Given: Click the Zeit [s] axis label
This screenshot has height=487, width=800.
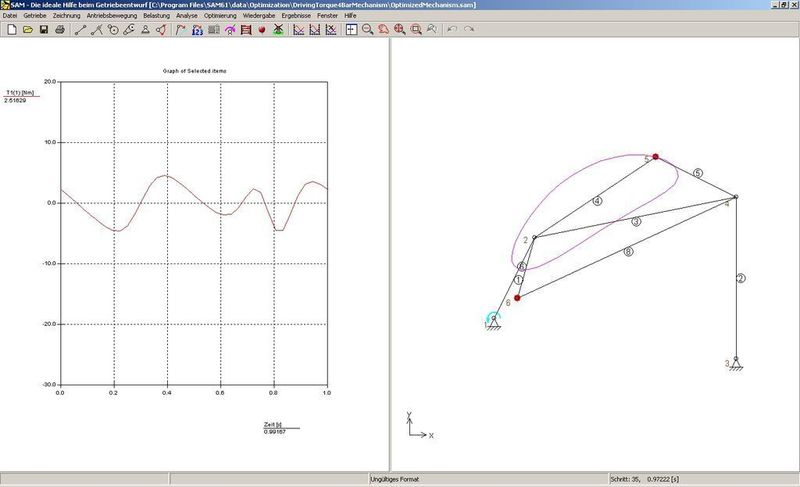Looking at the screenshot, I should tap(273, 425).
